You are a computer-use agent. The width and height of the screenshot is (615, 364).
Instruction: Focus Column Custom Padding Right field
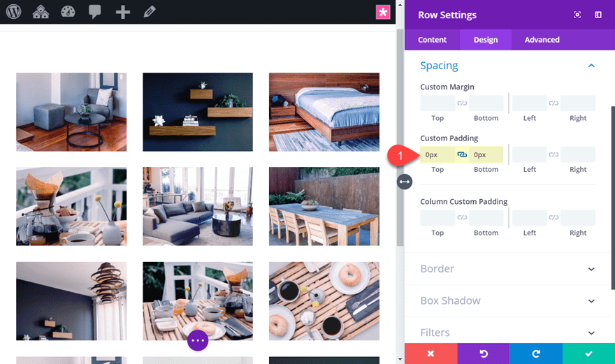[x=578, y=218]
